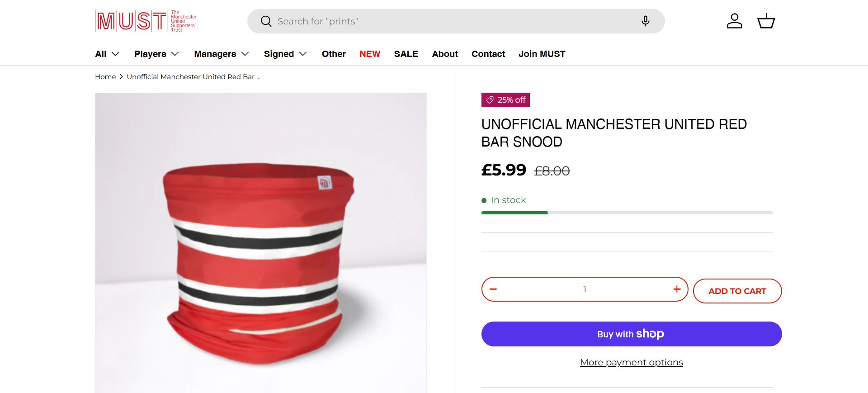The image size is (868, 393).
Task: Open the SALE menu item
Action: (406, 54)
